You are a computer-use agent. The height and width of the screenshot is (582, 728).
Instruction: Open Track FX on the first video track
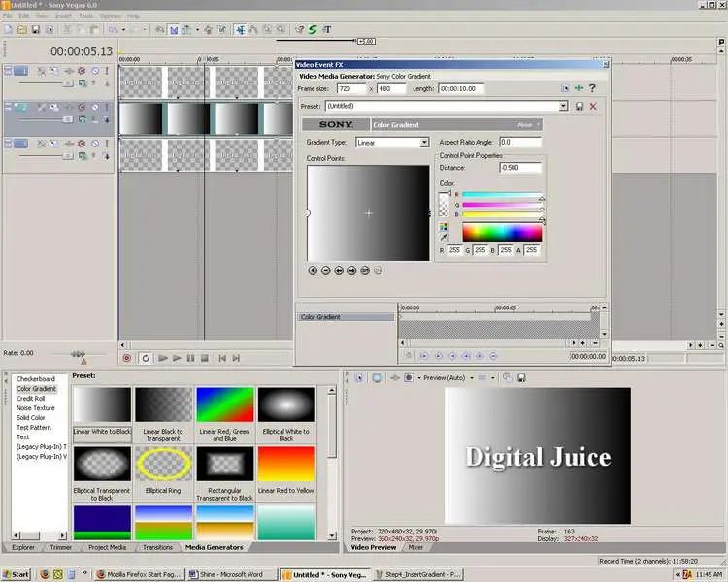coord(69,71)
